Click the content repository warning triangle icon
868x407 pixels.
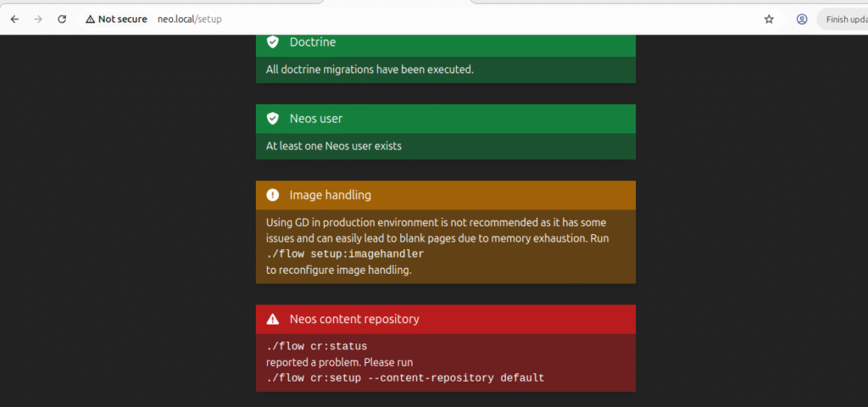(x=272, y=320)
